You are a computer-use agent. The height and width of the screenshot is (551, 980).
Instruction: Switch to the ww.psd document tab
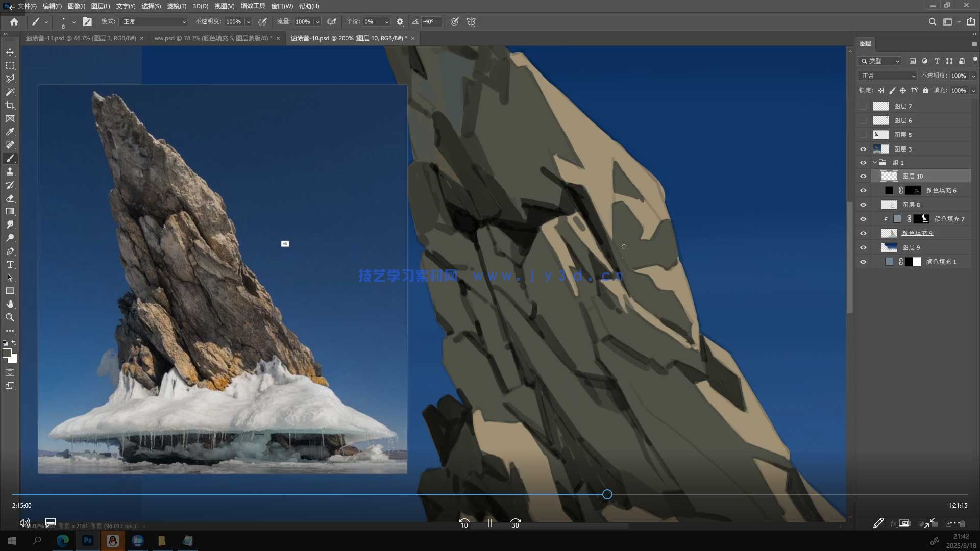(x=212, y=38)
